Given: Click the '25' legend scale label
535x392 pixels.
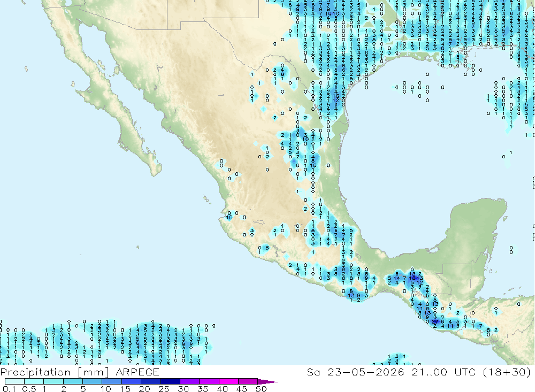Looking at the screenshot, I should pos(164,389).
